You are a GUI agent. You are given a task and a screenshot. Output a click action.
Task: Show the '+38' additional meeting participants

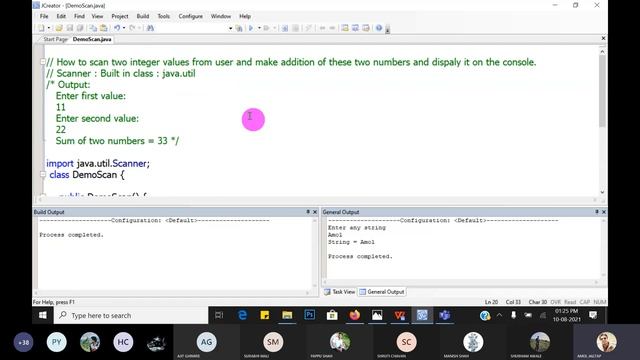(x=24, y=342)
